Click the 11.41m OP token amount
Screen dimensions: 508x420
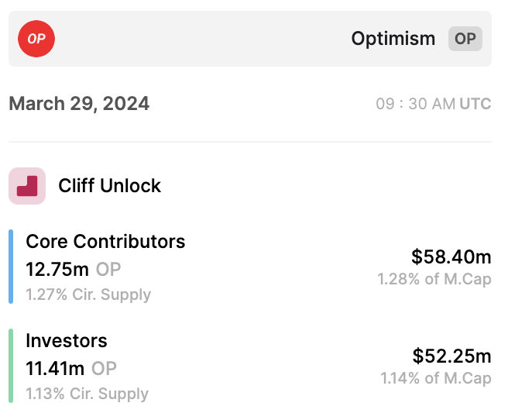[71, 368]
